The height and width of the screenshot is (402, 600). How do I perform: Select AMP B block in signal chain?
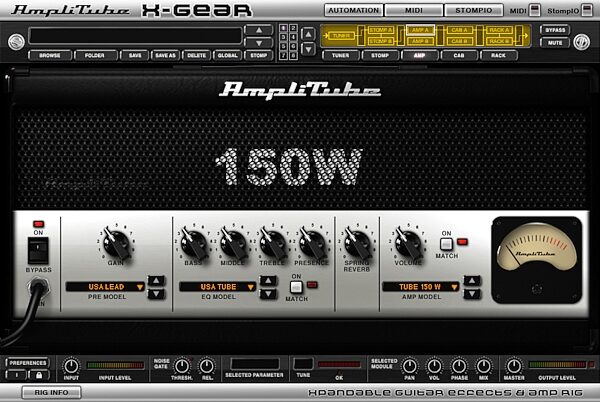[x=420, y=41]
